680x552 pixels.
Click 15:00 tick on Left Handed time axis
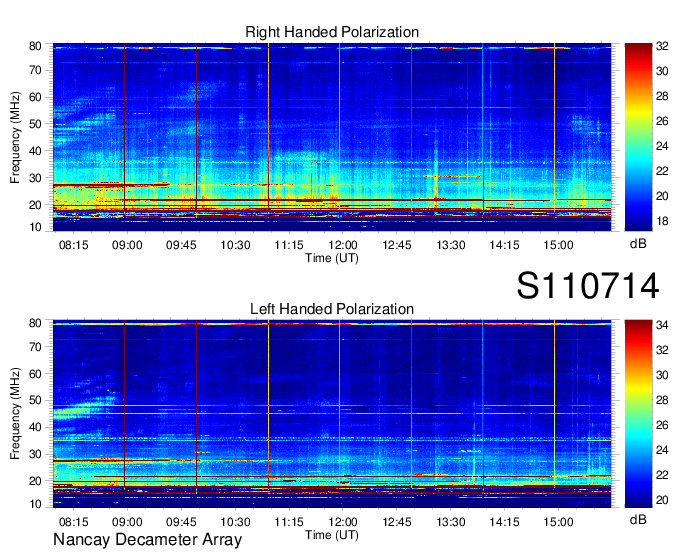559,522
